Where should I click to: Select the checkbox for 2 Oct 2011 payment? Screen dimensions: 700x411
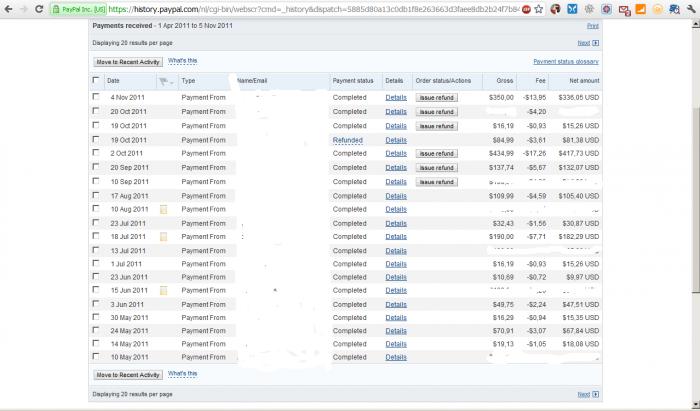96,153
